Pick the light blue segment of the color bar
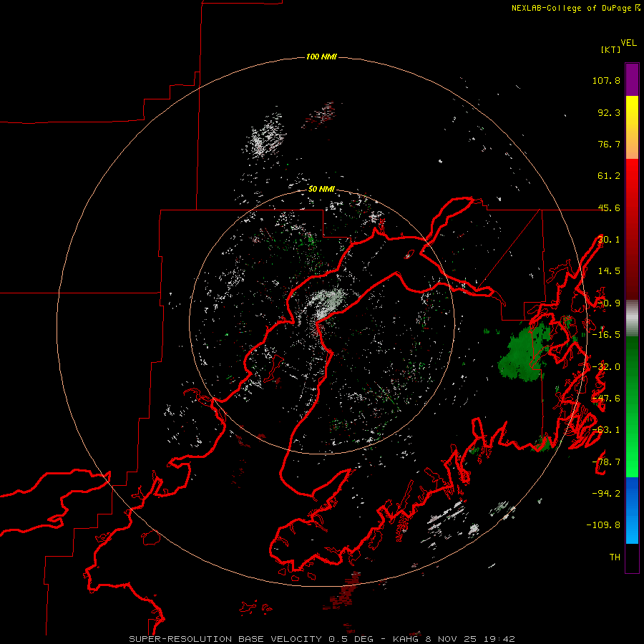 632,530
